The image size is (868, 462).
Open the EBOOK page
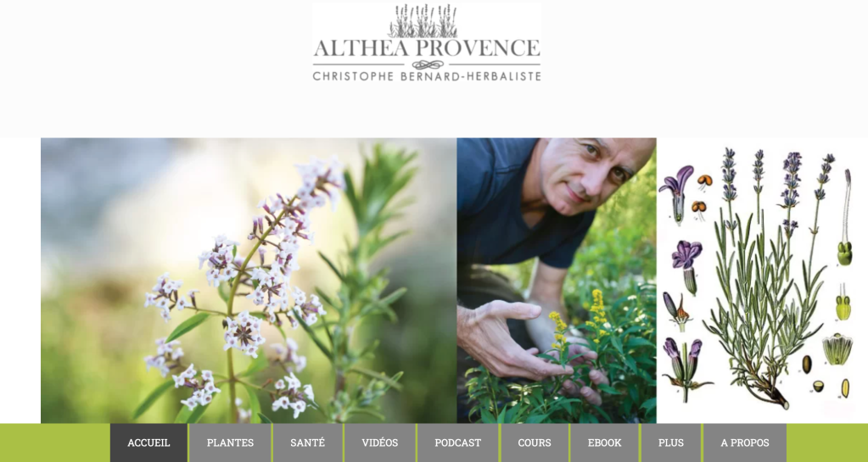click(604, 443)
